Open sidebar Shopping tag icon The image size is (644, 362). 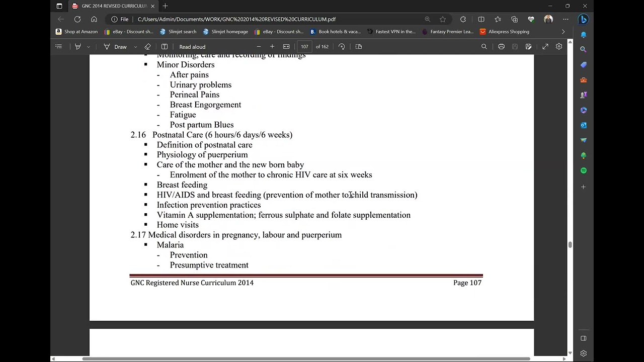pos(584,65)
